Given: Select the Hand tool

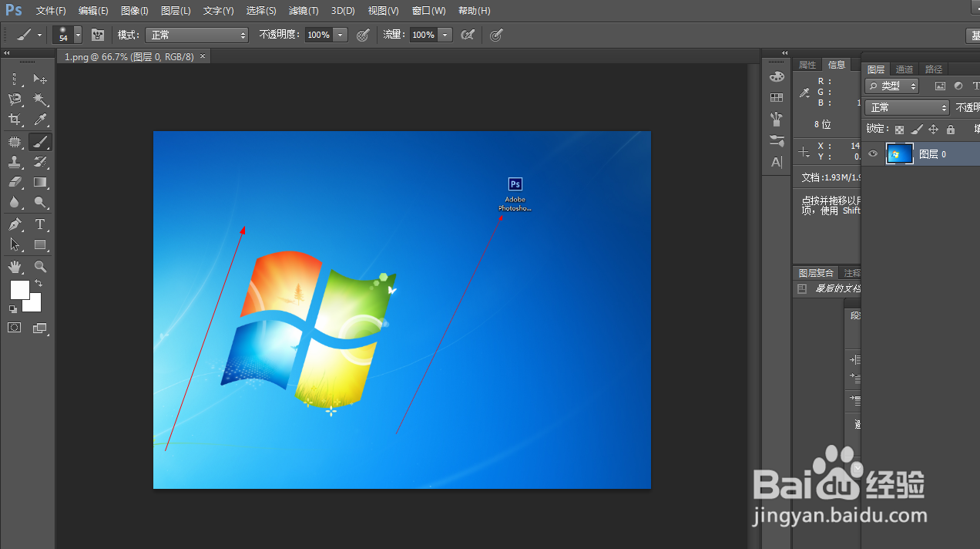Looking at the screenshot, I should (x=15, y=267).
